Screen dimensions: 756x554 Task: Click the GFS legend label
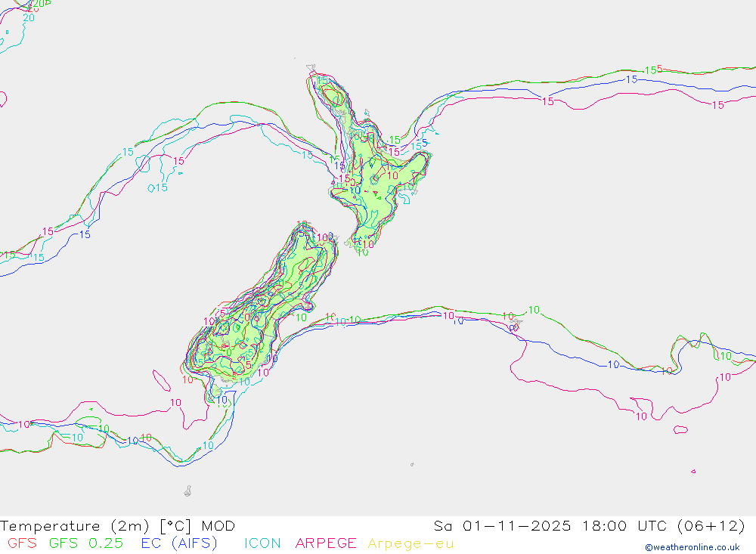(x=22, y=543)
